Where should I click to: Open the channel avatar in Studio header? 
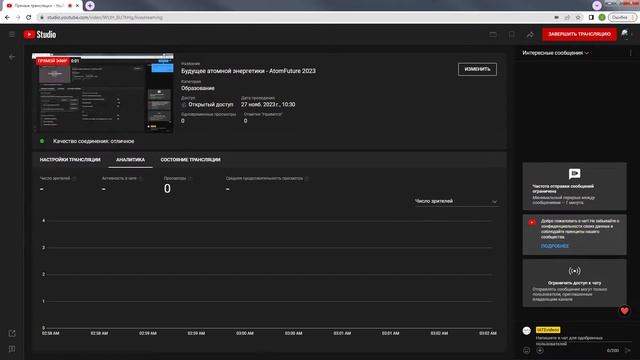(x=625, y=34)
